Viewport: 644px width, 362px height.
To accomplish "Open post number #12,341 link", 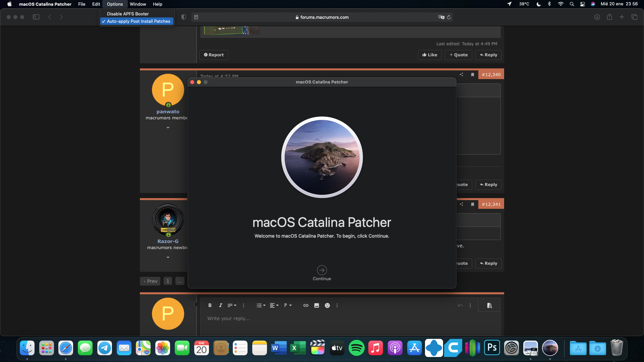I will coord(491,204).
